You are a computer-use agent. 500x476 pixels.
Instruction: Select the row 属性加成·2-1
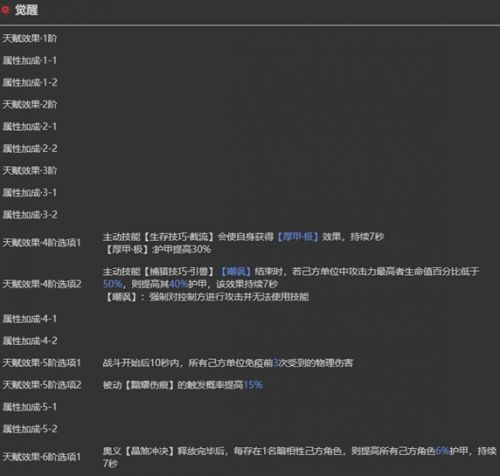tap(30, 126)
